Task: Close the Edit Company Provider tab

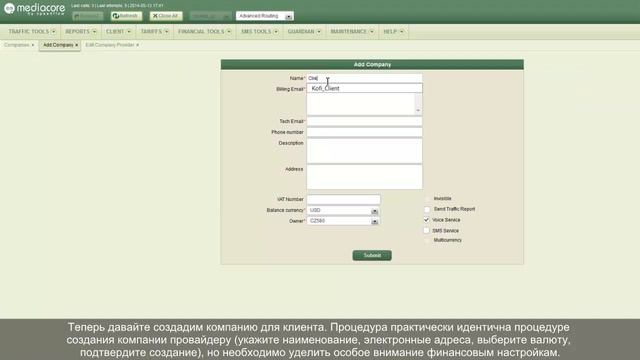Action: [x=138, y=45]
